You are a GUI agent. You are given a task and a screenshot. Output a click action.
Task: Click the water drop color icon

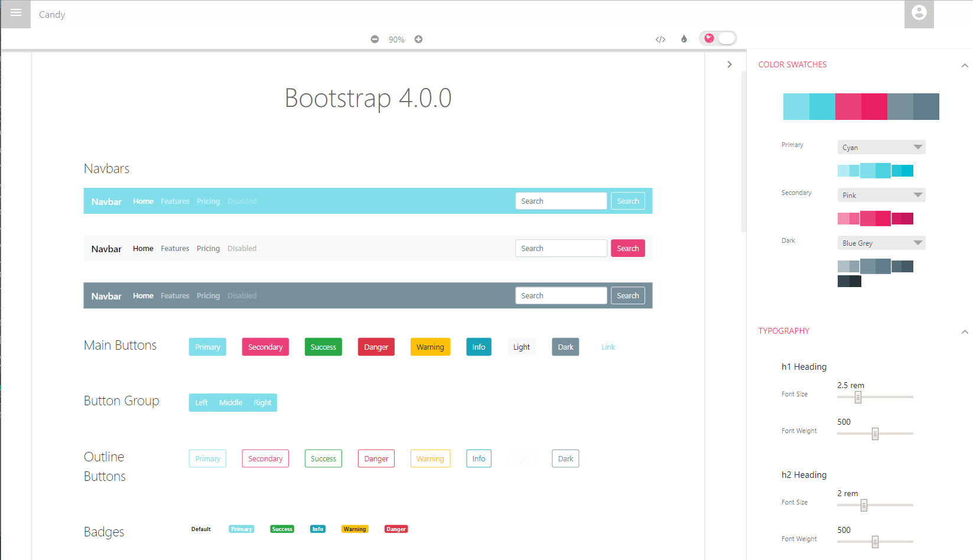[684, 39]
